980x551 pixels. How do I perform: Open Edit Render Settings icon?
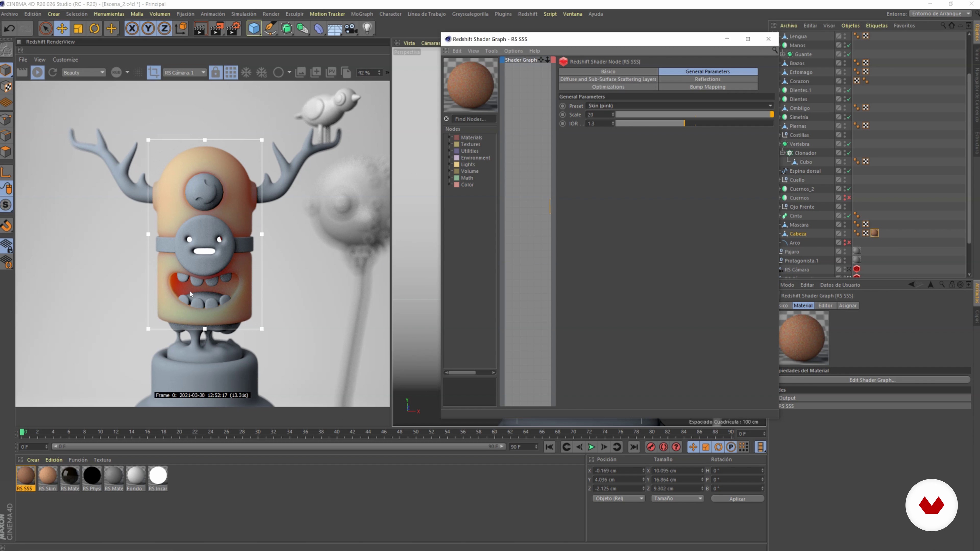tap(233, 29)
